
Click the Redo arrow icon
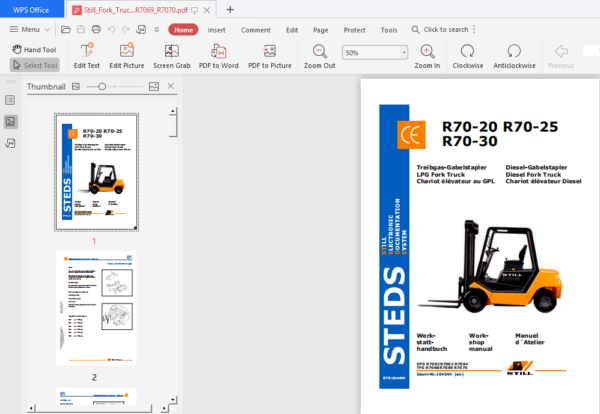[x=126, y=29]
